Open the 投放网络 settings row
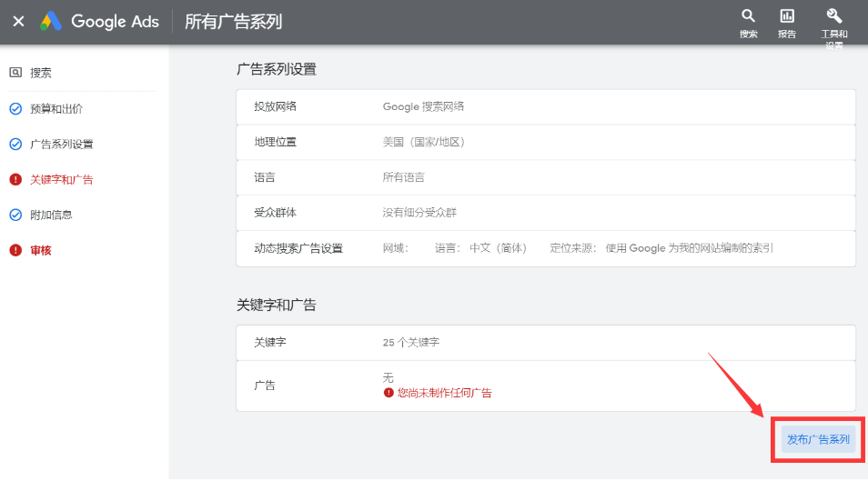Image resolution: width=868 pixels, height=481 pixels. point(545,106)
